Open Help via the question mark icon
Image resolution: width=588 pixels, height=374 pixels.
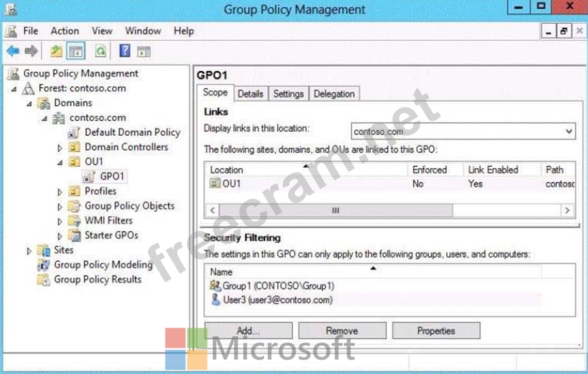click(125, 51)
